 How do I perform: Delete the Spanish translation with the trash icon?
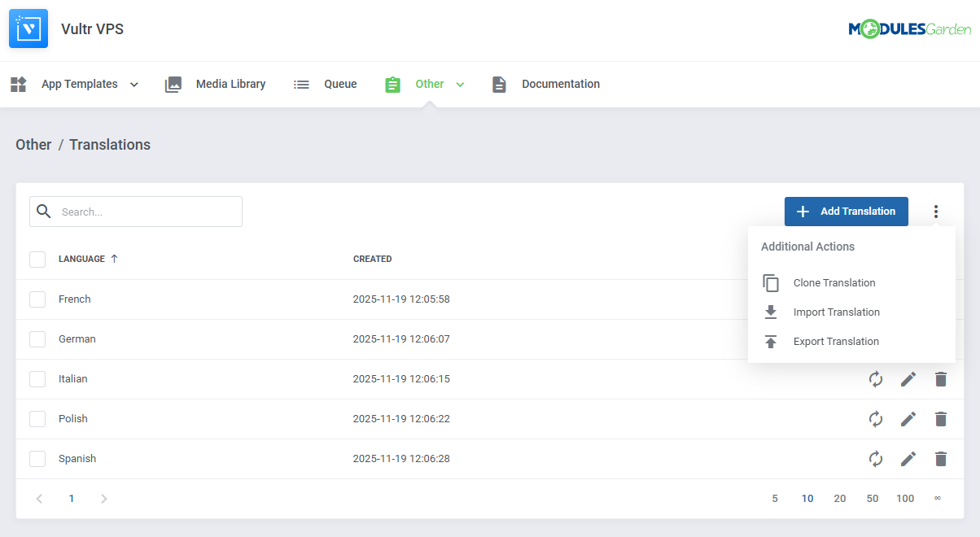click(941, 459)
